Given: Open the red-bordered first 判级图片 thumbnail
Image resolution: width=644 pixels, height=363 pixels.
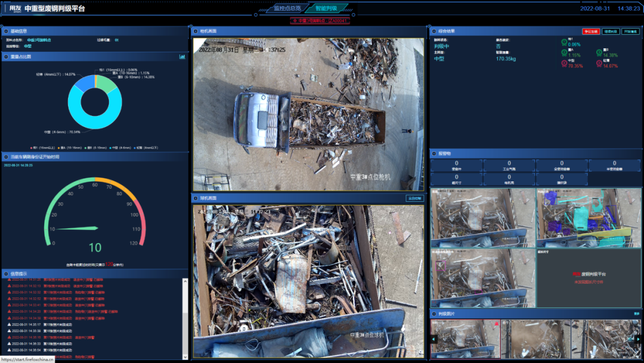Looking at the screenshot, I should click(x=465, y=339).
